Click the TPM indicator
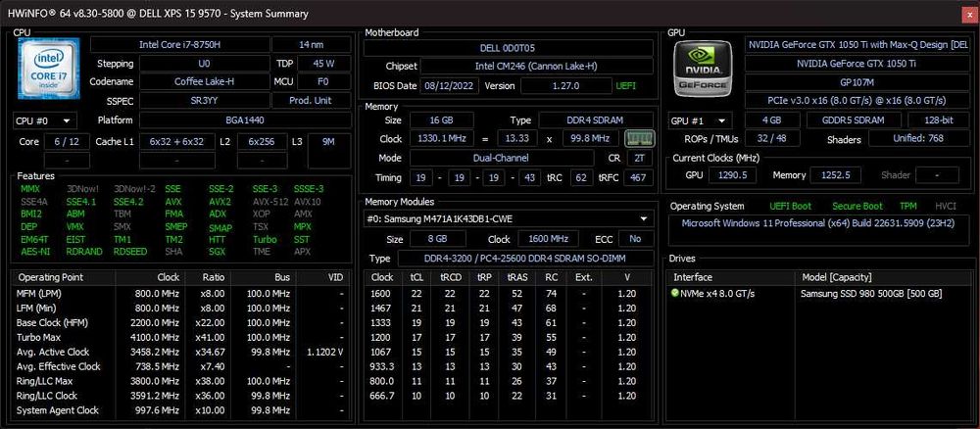Image resolution: width=980 pixels, height=429 pixels. (908, 206)
